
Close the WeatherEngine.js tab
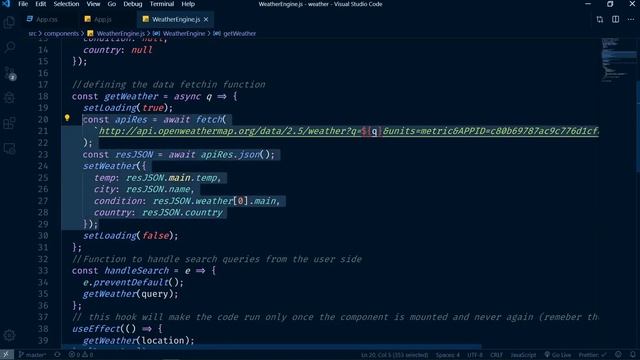[206, 19]
